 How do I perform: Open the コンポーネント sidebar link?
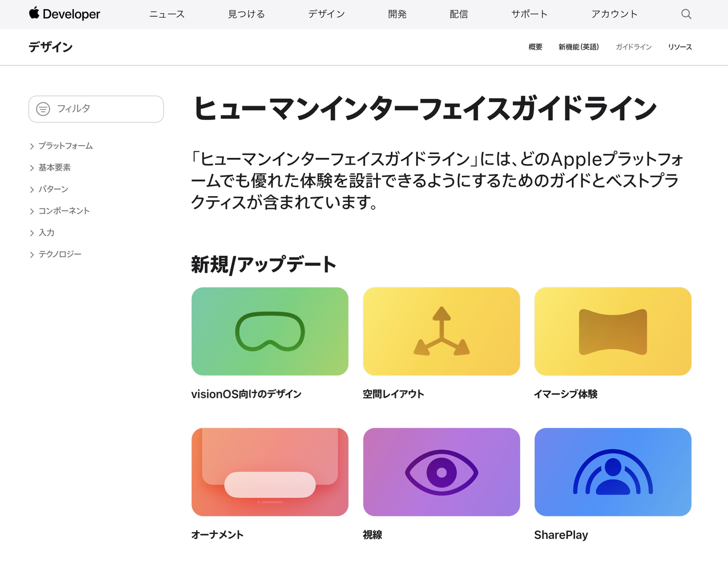point(64,211)
